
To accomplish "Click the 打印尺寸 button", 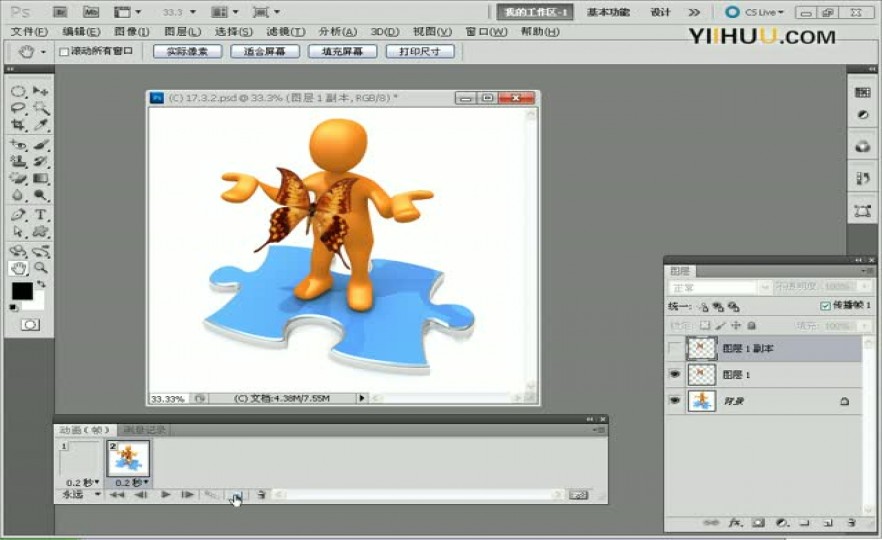I will [420, 52].
